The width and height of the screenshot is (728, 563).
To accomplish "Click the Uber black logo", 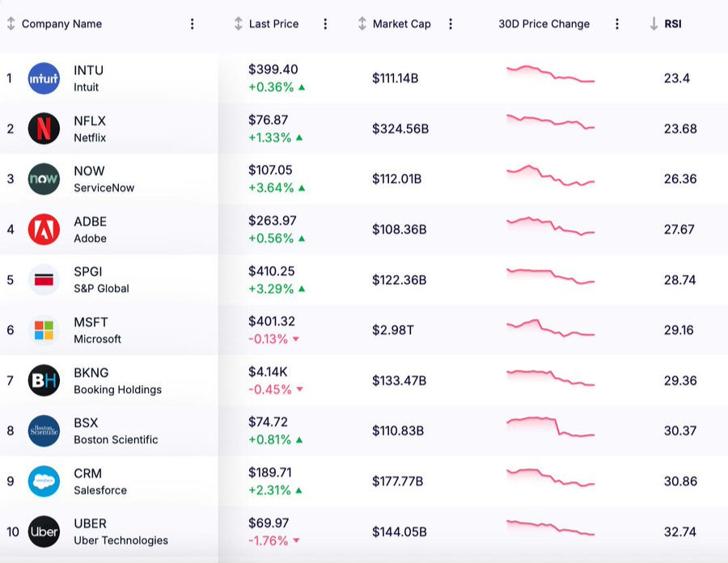I will click(x=44, y=531).
